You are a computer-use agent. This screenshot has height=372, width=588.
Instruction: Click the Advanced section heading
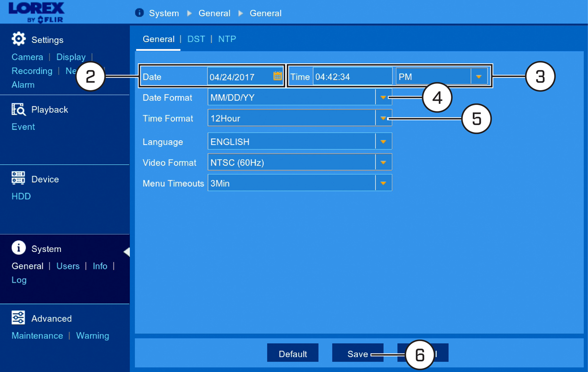pos(51,319)
